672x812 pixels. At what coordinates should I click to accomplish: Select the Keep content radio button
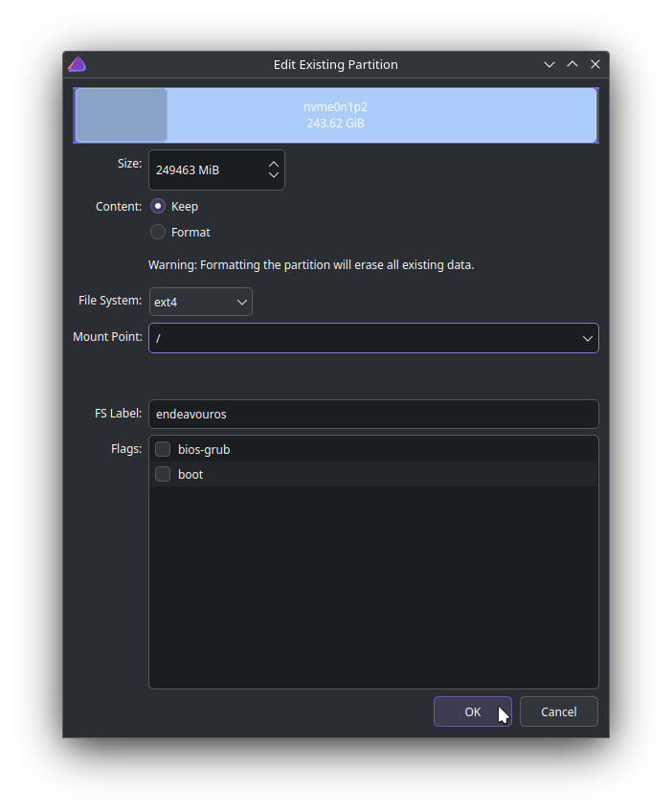tap(158, 206)
